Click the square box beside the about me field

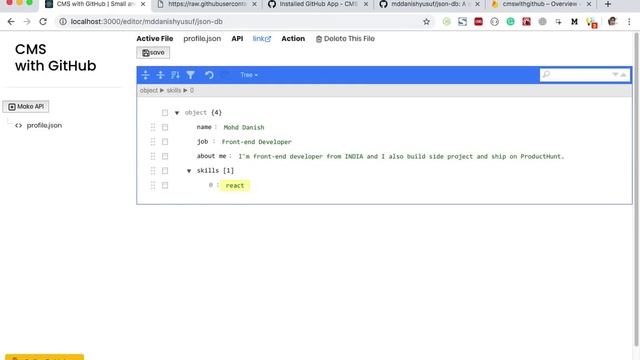pyautogui.click(x=165, y=156)
